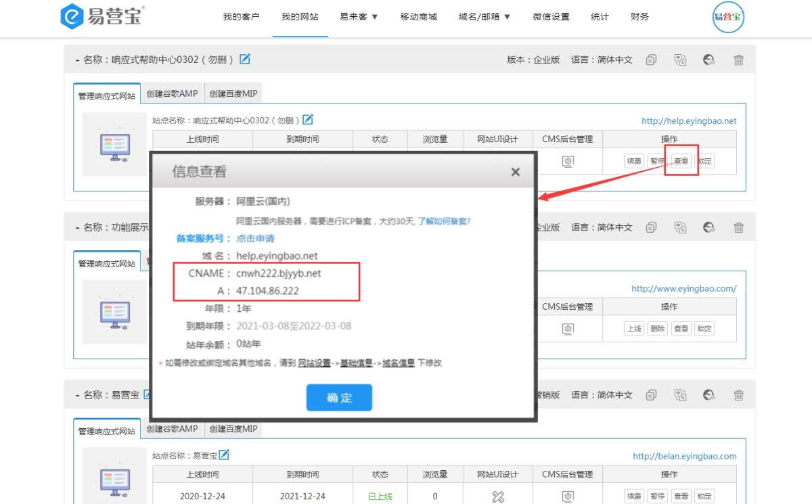Collapse the 易营宝 site panel
This screenshot has width=812, height=504.
point(77,395)
